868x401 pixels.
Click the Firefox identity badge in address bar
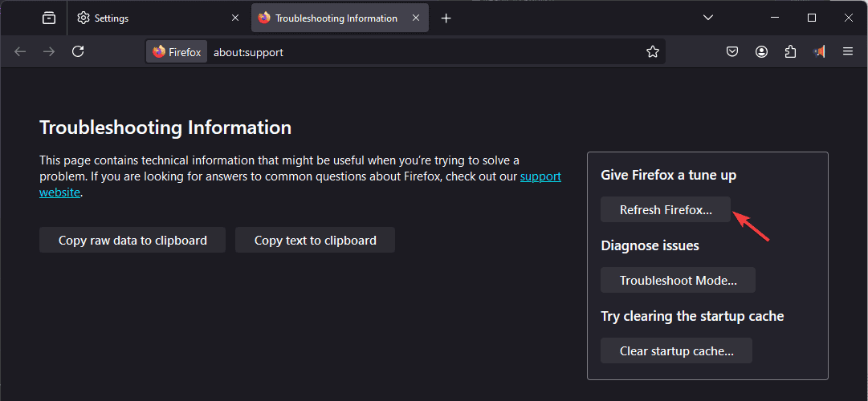coord(177,52)
